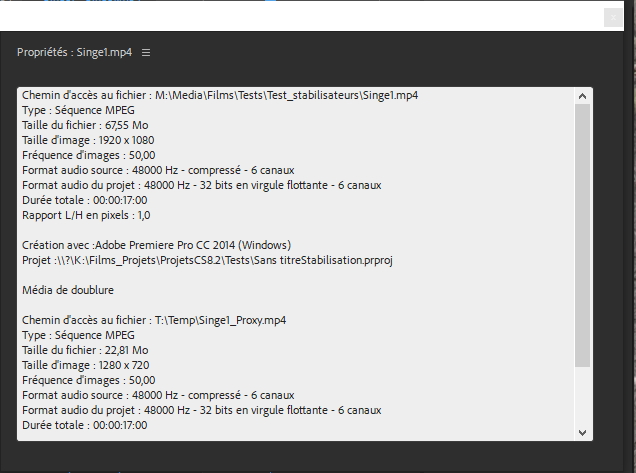
Task: Click the Création avec Adobe Premiere Pro line
Action: coord(157,245)
